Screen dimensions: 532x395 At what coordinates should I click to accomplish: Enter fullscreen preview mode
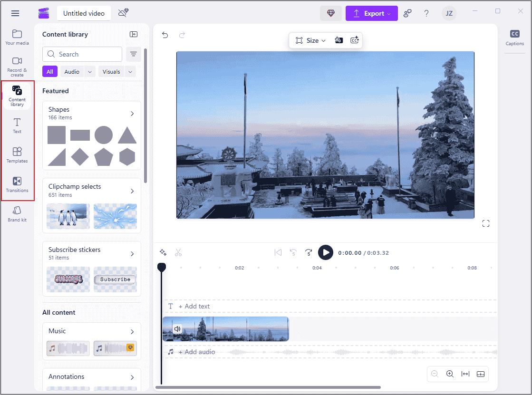[x=486, y=223]
